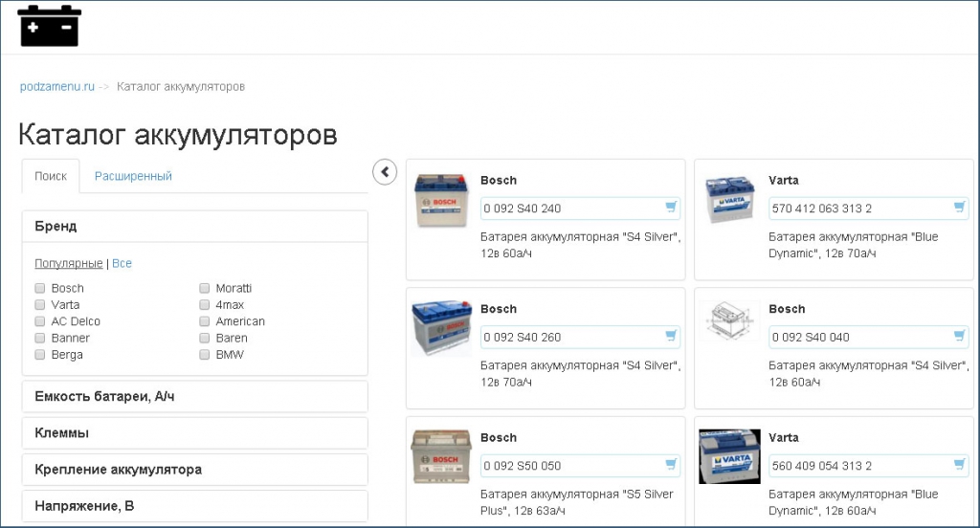Switch to the Поиск tab
Image resolution: width=980 pixels, height=528 pixels.
51,176
